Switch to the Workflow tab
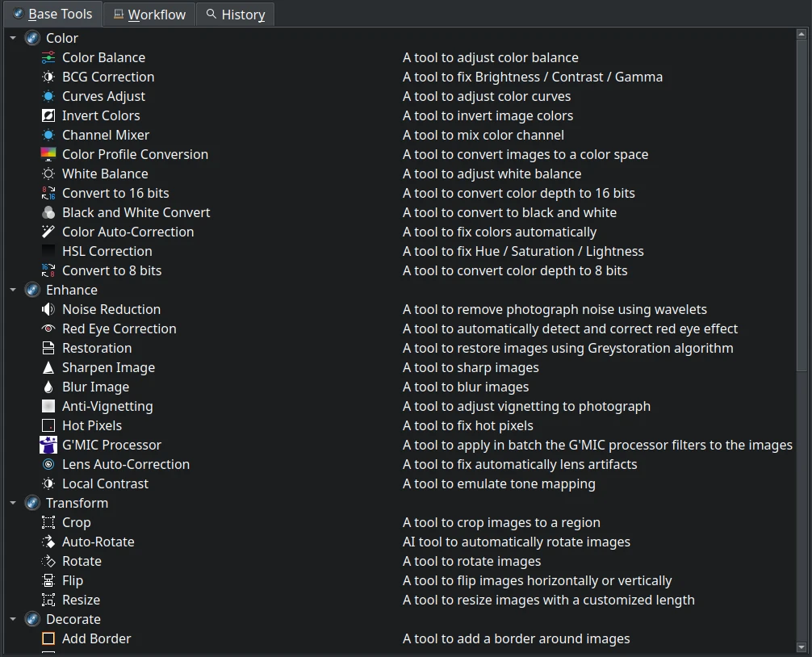The width and height of the screenshot is (812, 657). click(149, 15)
